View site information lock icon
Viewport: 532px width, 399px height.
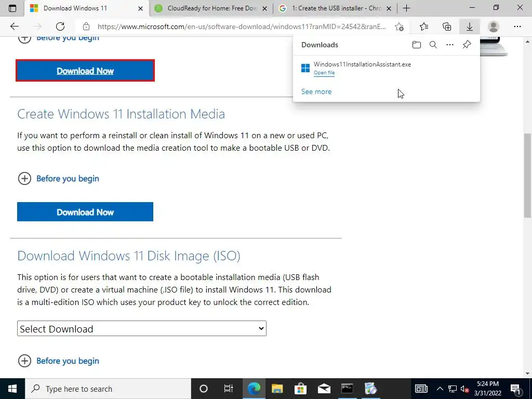click(86, 26)
